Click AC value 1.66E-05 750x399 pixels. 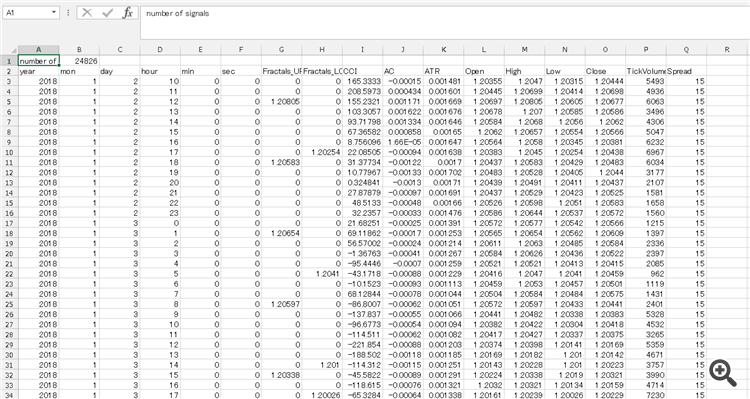click(403, 142)
